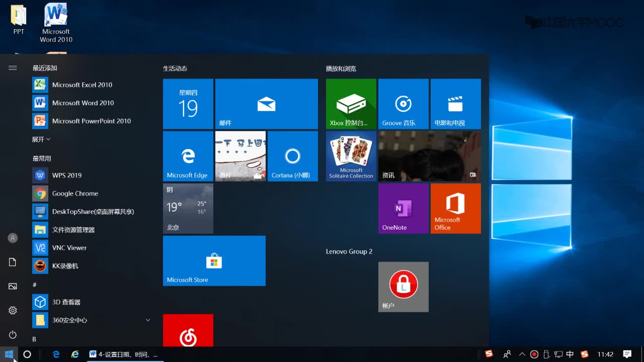Switch input language via 中 indicator
Image resolution: width=644 pixels, height=362 pixels.
point(570,354)
